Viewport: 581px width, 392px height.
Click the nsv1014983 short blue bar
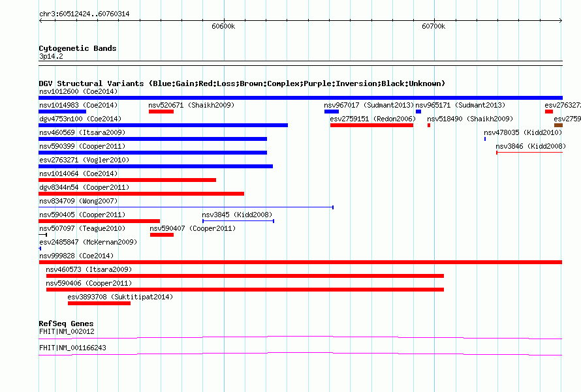pyautogui.click(x=62, y=112)
